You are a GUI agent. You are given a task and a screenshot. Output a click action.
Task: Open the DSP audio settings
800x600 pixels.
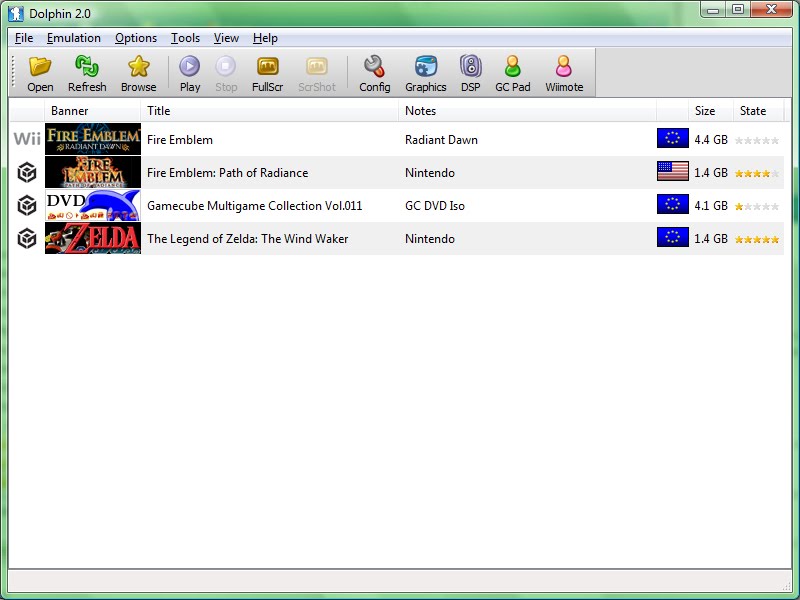coord(470,73)
